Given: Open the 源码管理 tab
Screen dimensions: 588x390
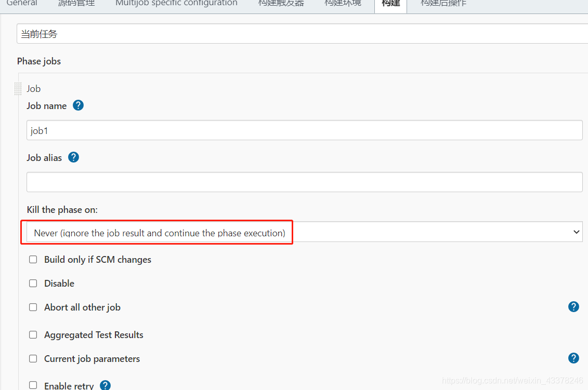Looking at the screenshot, I should click(76, 3).
